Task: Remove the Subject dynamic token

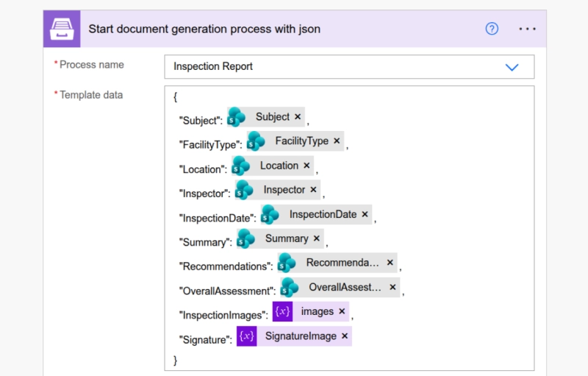Action: (x=298, y=117)
